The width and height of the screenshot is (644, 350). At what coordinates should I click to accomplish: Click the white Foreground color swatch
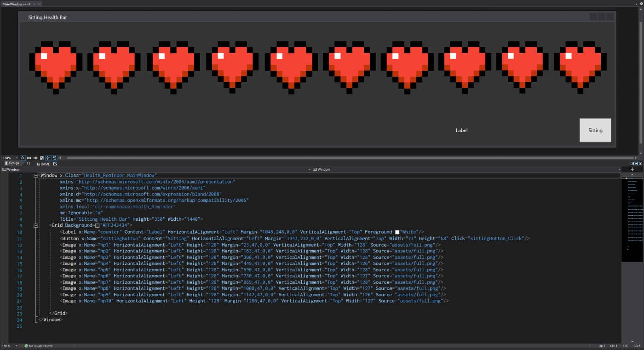tap(397, 232)
